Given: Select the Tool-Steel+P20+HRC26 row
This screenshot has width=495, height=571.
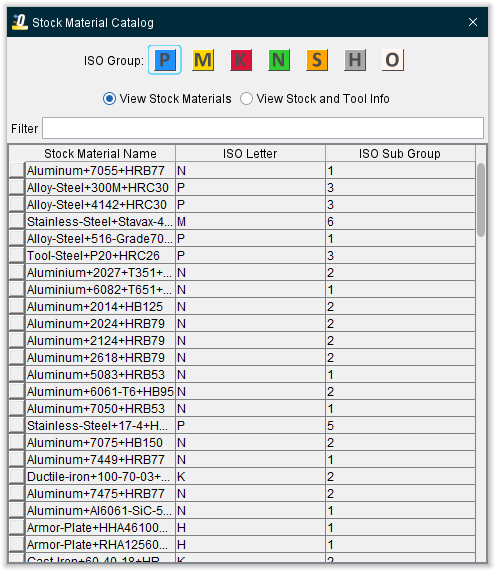Looking at the screenshot, I should pos(242,256).
